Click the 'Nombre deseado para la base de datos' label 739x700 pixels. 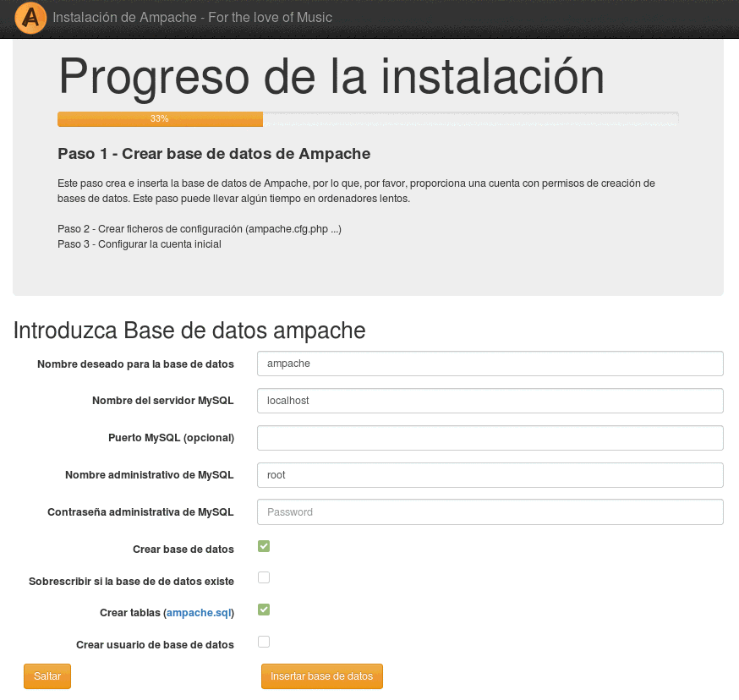tap(136, 364)
